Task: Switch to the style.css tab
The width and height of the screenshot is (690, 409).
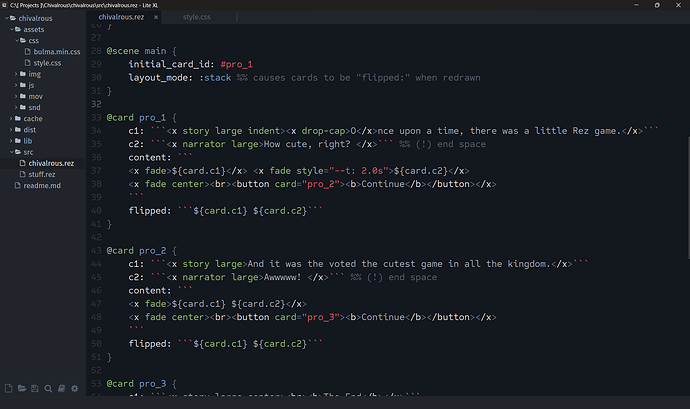Action: (197, 17)
